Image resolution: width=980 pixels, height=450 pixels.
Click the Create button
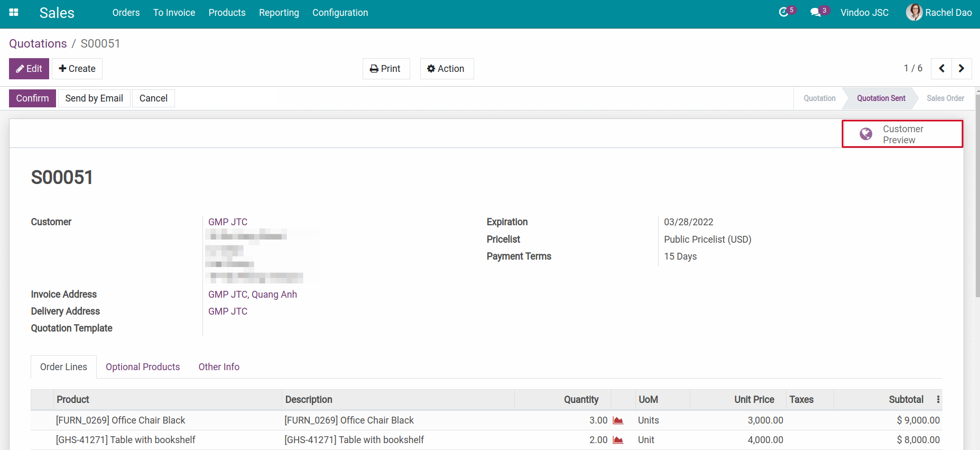point(77,69)
